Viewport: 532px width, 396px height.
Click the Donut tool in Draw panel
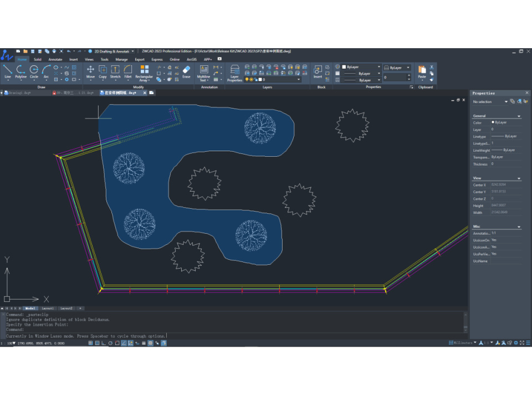pos(67,79)
